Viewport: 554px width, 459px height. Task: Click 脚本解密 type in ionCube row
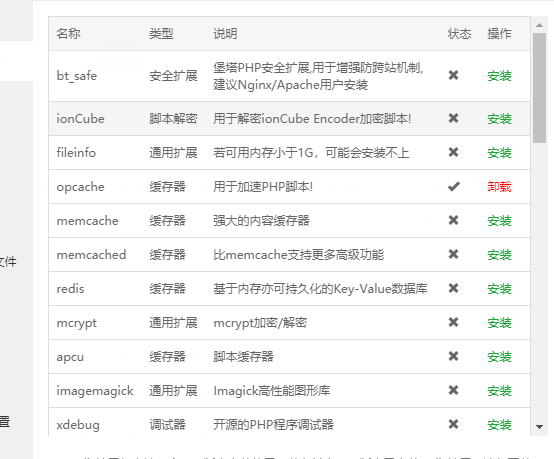tap(173, 119)
